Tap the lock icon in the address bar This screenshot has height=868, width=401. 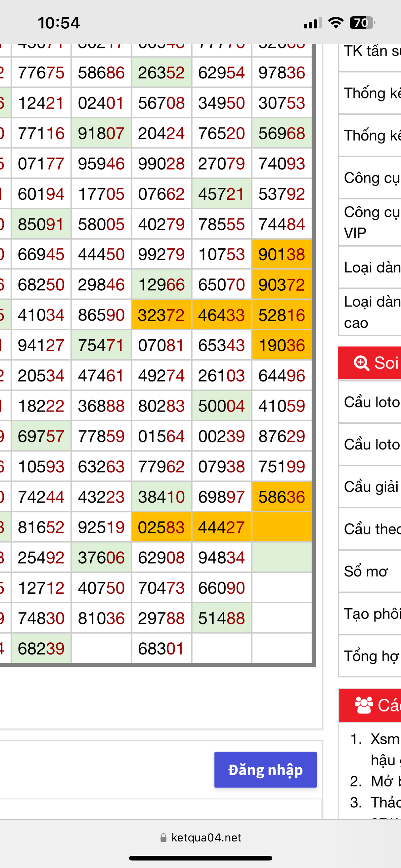(163, 838)
